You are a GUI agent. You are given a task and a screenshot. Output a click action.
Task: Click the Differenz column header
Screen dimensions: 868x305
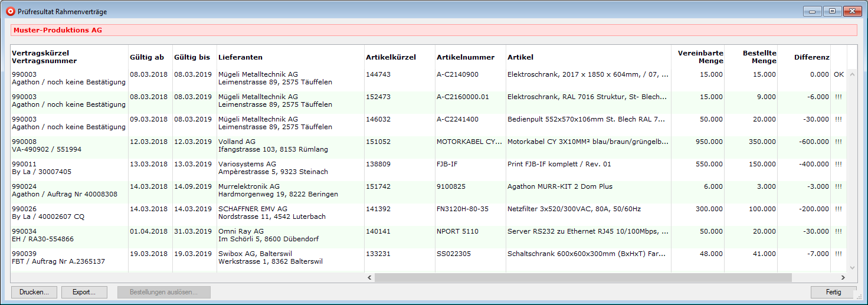[811, 57]
